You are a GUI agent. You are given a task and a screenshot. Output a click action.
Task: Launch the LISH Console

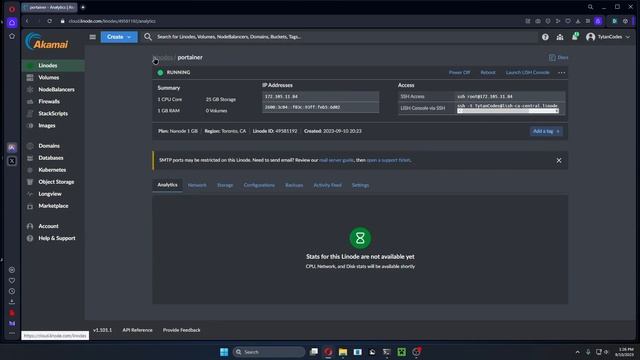tap(527, 73)
